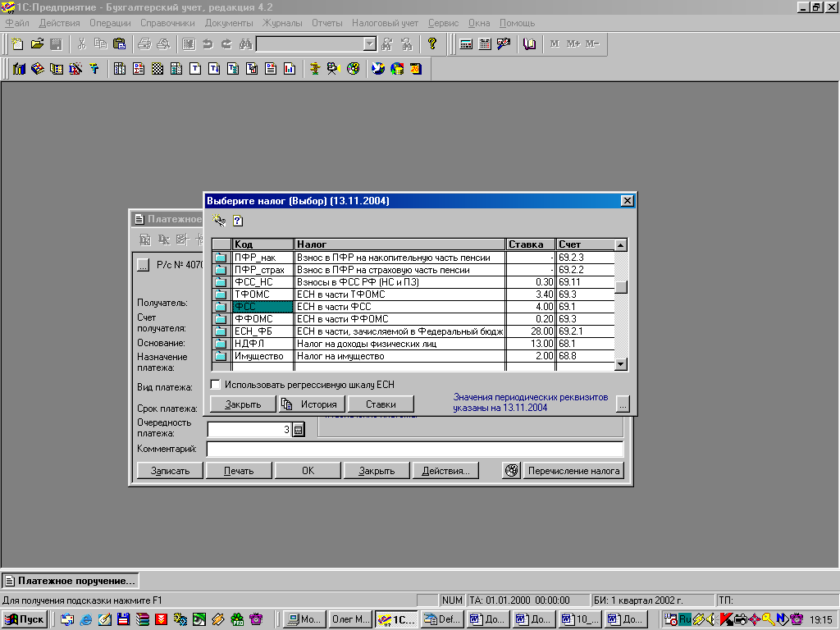The height and width of the screenshot is (630, 840).
Task: Click the folder icon of the ФСС row
Action: pos(221,307)
